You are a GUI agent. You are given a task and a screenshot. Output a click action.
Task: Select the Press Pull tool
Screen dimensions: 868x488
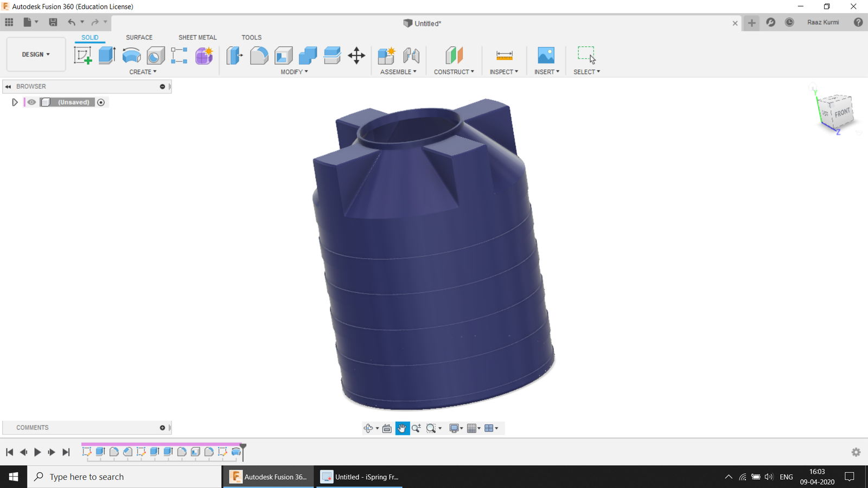(x=234, y=55)
